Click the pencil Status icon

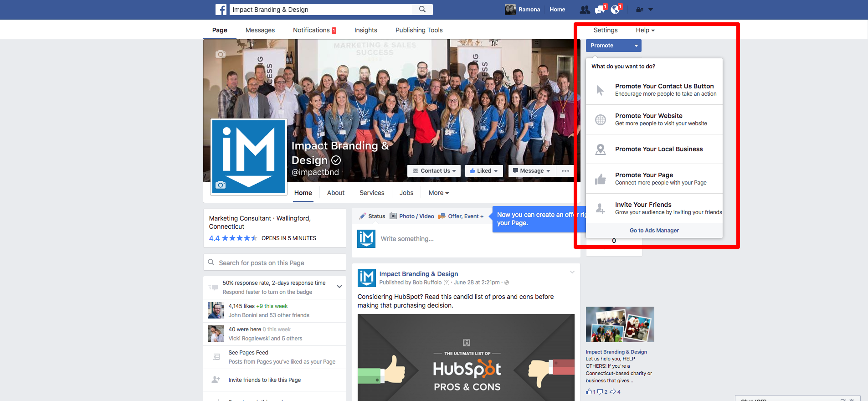[x=363, y=216]
